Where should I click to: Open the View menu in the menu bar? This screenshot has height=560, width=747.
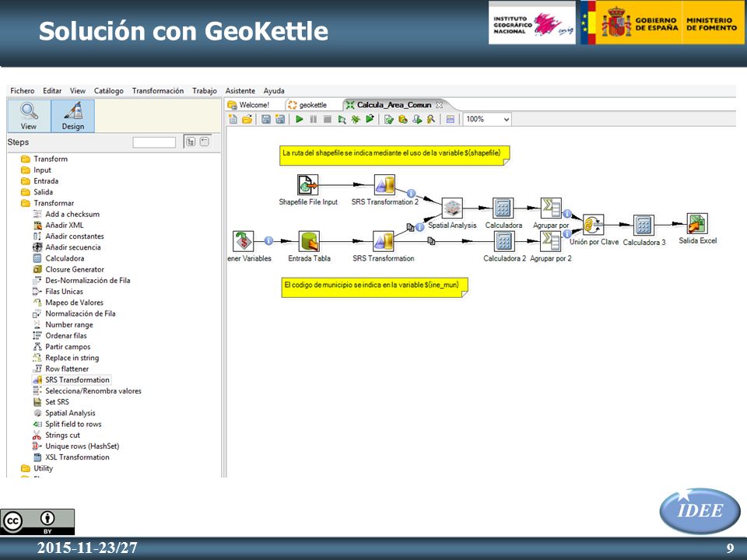tap(78, 91)
